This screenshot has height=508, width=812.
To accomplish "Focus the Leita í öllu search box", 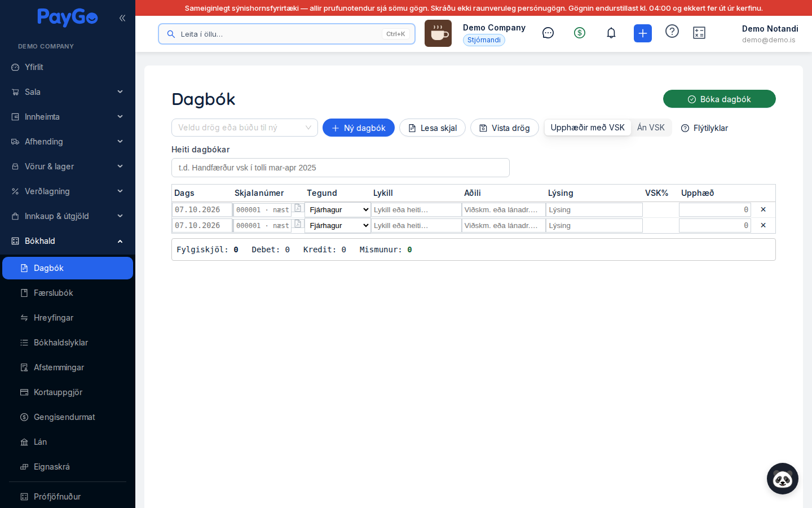I will [x=286, y=34].
